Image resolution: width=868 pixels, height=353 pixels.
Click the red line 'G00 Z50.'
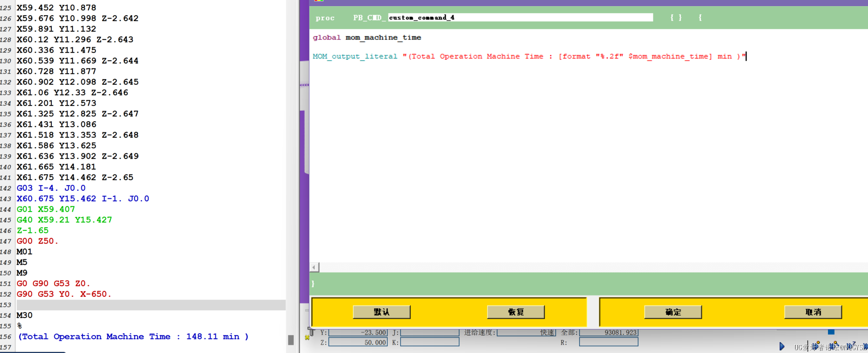coord(38,241)
